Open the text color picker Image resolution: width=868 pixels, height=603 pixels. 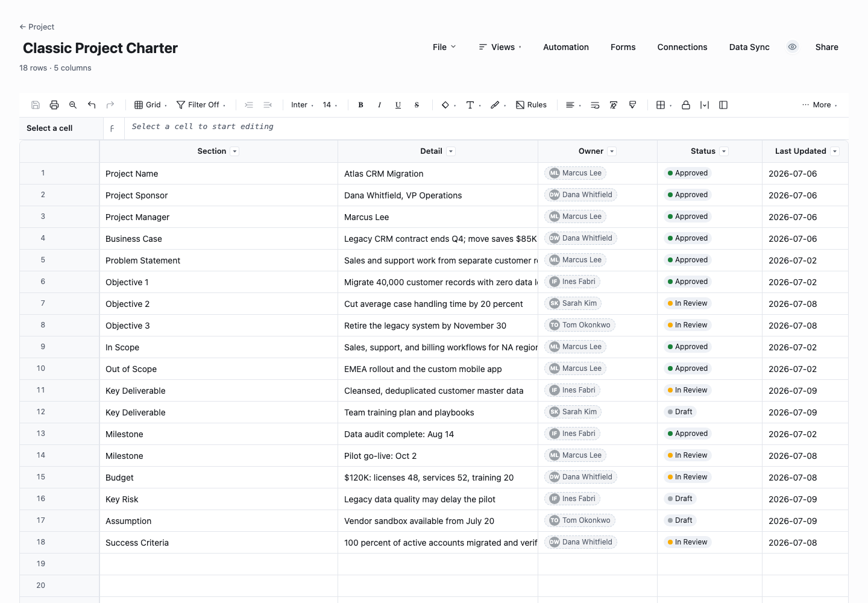coord(473,105)
